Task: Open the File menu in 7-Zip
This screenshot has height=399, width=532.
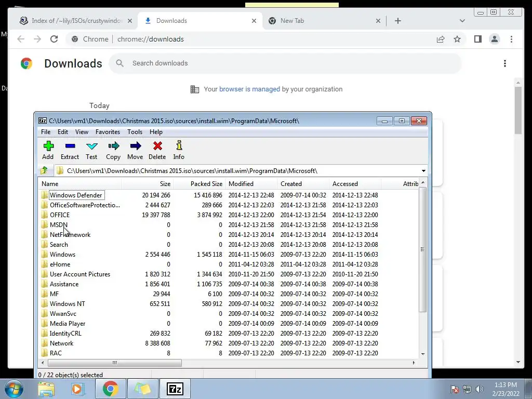Action: point(46,132)
